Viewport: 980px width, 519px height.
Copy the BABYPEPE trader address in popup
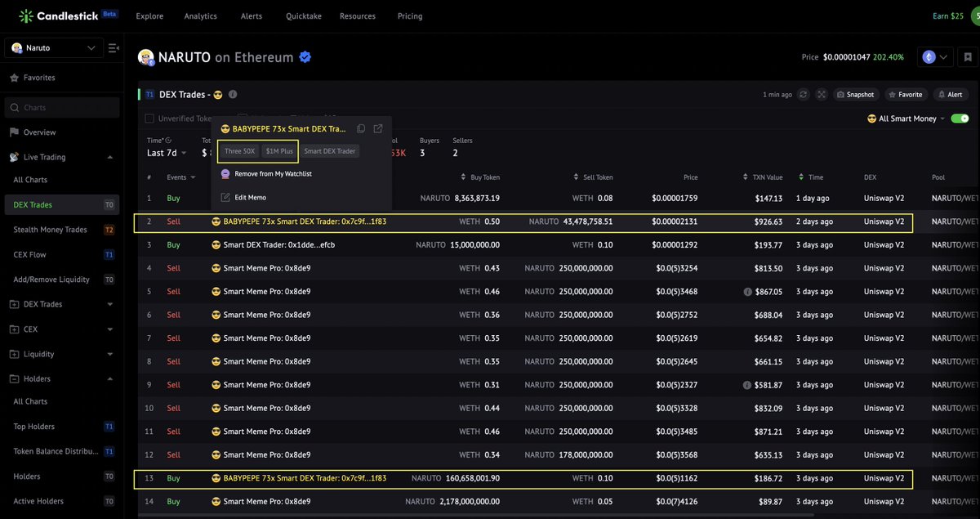coord(361,128)
